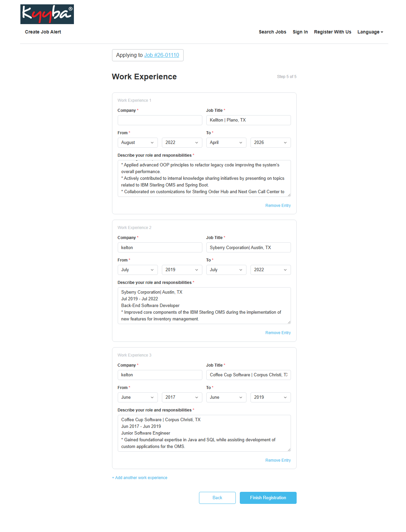Viewport: 406px width, 532px height.
Task: Open Register With Us page
Action: click(332, 32)
